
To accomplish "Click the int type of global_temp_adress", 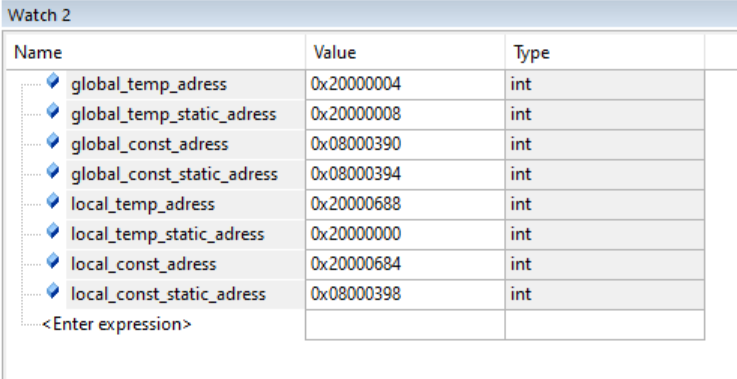I will pyautogui.click(x=521, y=85).
